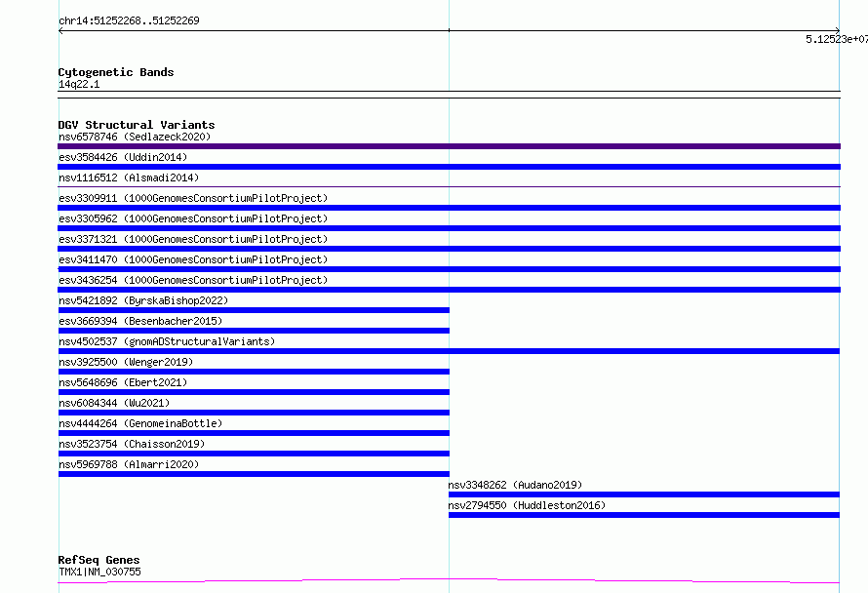The image size is (868, 593).
Task: Click the blue bar under esv3309911
Action: click(x=449, y=208)
